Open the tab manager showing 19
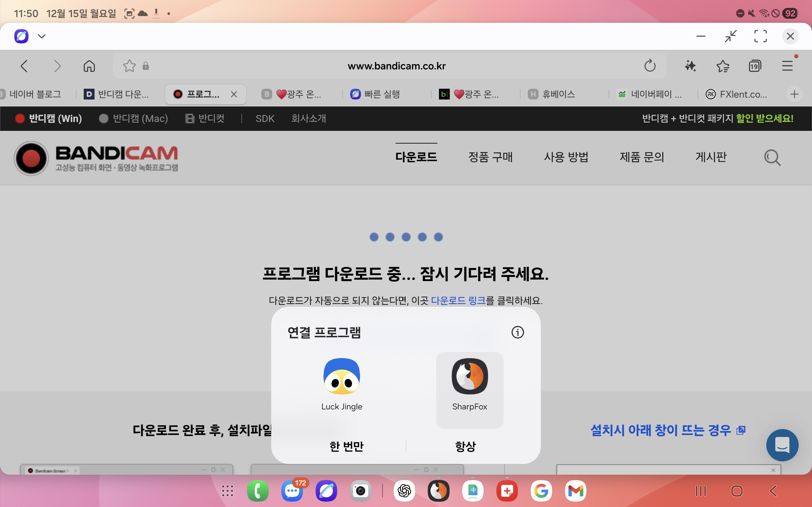812x507 pixels. tap(755, 66)
